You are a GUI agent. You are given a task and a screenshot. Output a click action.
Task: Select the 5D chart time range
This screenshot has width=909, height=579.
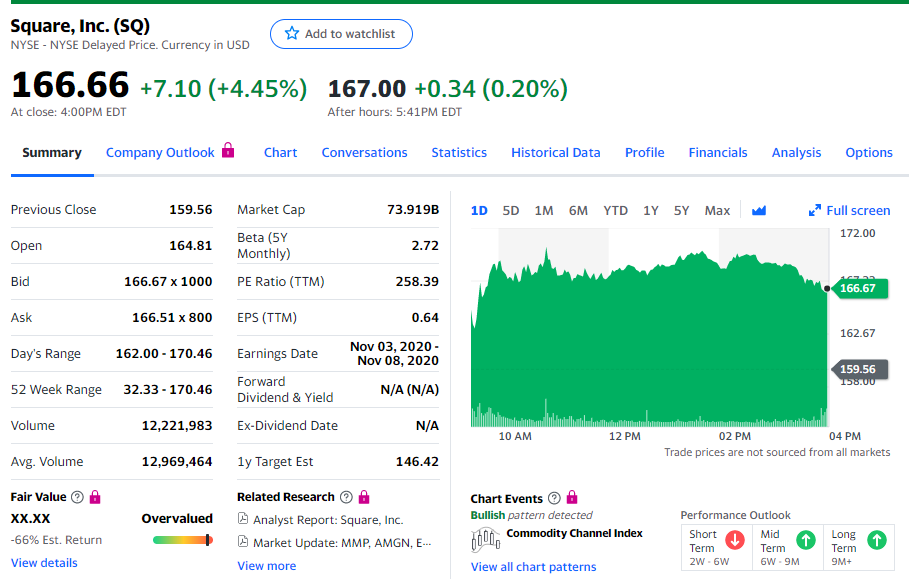point(511,211)
